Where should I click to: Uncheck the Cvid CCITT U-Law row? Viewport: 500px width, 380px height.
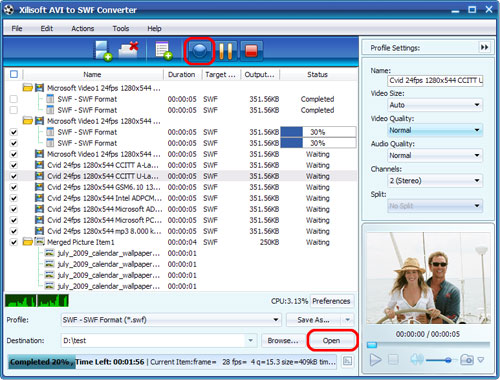click(x=14, y=176)
